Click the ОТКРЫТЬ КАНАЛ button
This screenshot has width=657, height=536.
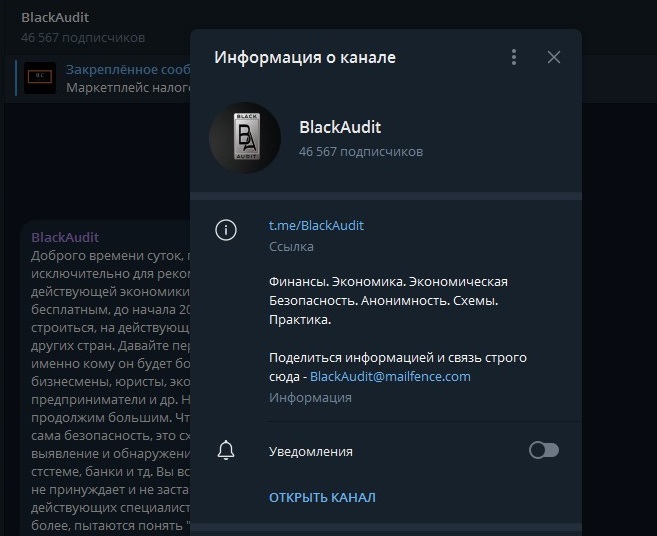tap(322, 497)
